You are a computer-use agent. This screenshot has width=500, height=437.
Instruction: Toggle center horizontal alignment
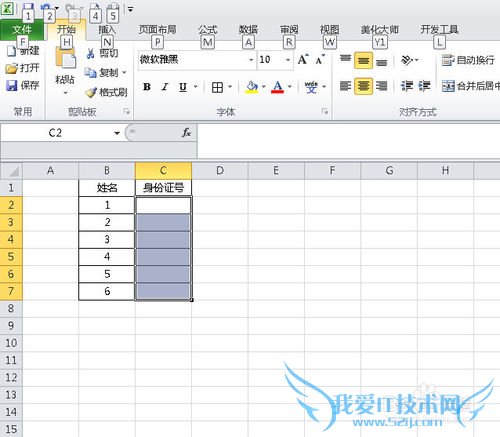pos(363,86)
